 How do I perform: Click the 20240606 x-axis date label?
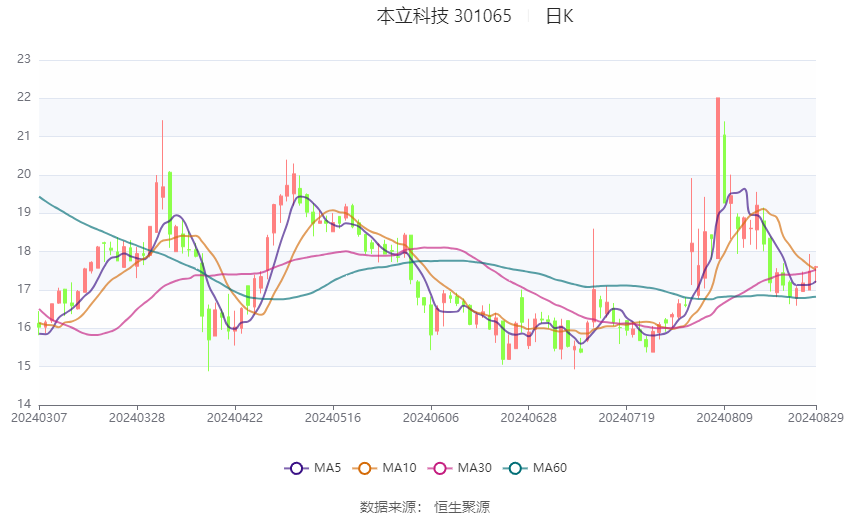tap(431, 418)
